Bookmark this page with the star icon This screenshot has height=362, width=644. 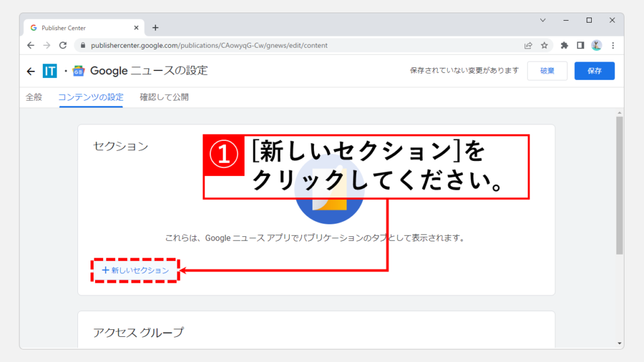point(544,45)
